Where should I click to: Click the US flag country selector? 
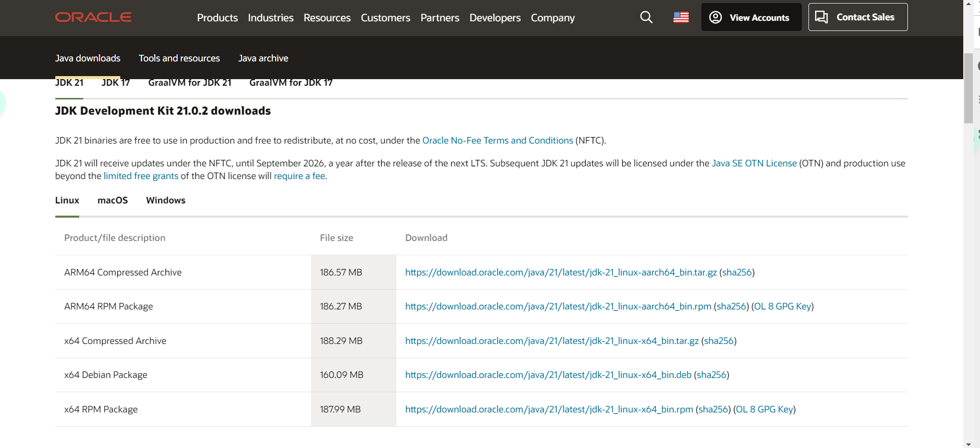coord(681,17)
